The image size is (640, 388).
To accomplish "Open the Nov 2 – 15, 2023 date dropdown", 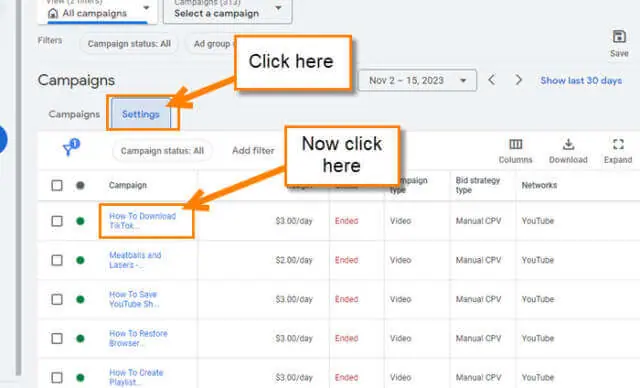I will tap(417, 80).
